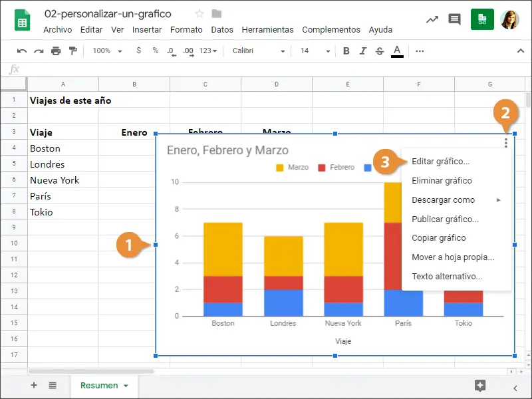This screenshot has height=399, width=532.
Task: Open the Insertar menu
Action: (147, 30)
